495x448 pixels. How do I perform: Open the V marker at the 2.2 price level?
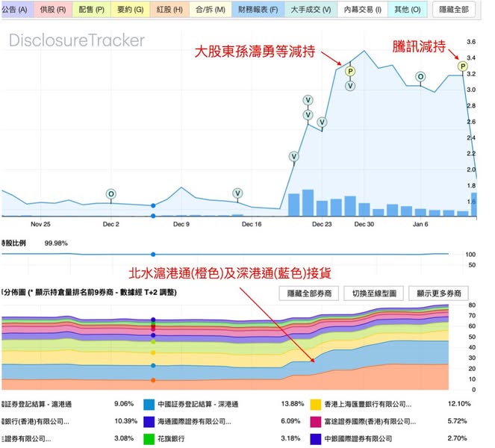(294, 156)
